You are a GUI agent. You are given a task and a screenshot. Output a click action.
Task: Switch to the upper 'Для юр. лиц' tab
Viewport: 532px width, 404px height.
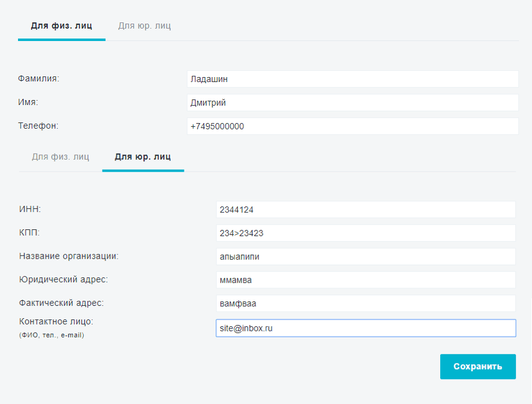coord(145,26)
